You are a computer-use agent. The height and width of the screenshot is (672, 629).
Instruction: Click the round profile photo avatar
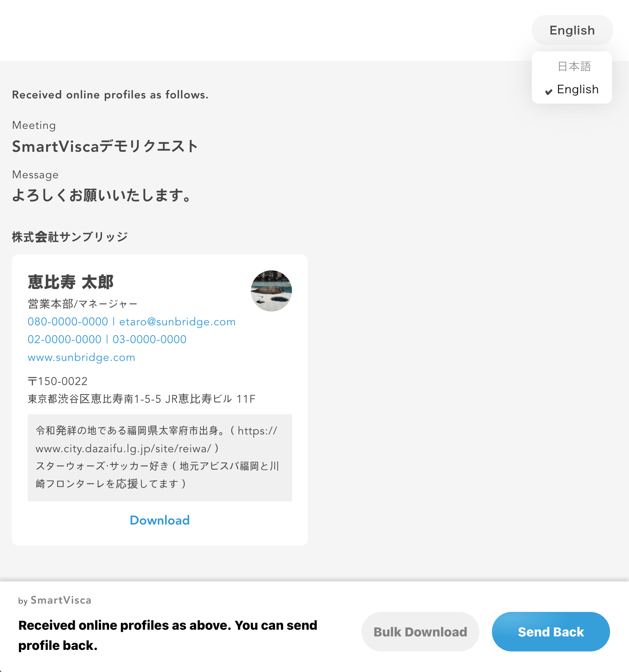(x=271, y=291)
